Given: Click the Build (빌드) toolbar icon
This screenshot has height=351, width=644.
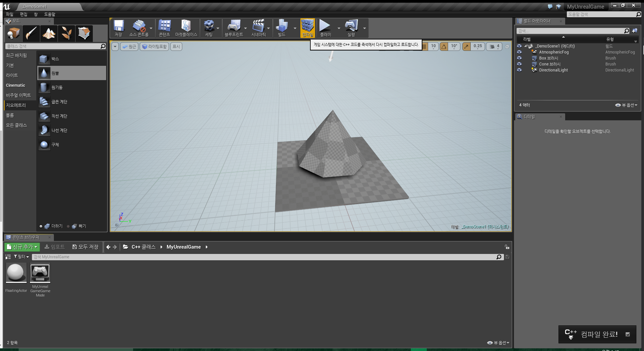Looking at the screenshot, I should coord(282,28).
